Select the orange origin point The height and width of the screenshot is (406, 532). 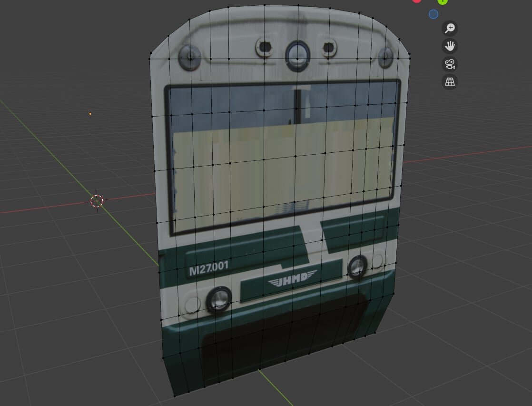[x=90, y=114]
